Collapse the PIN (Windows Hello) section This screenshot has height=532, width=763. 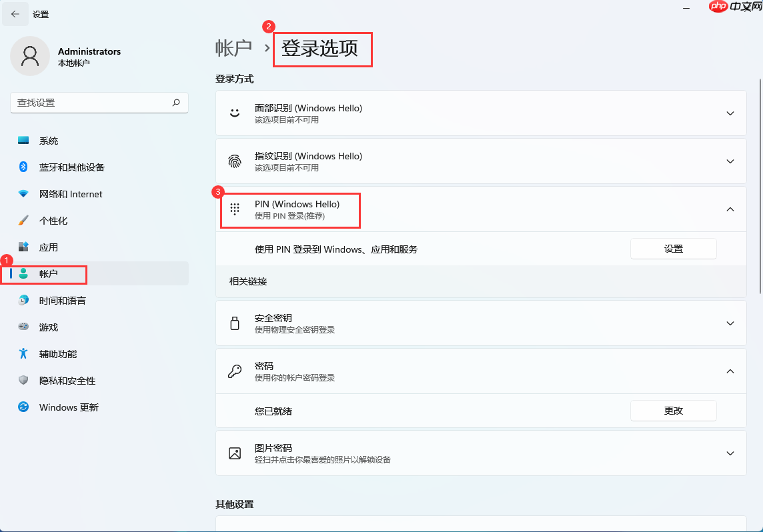[729, 209]
